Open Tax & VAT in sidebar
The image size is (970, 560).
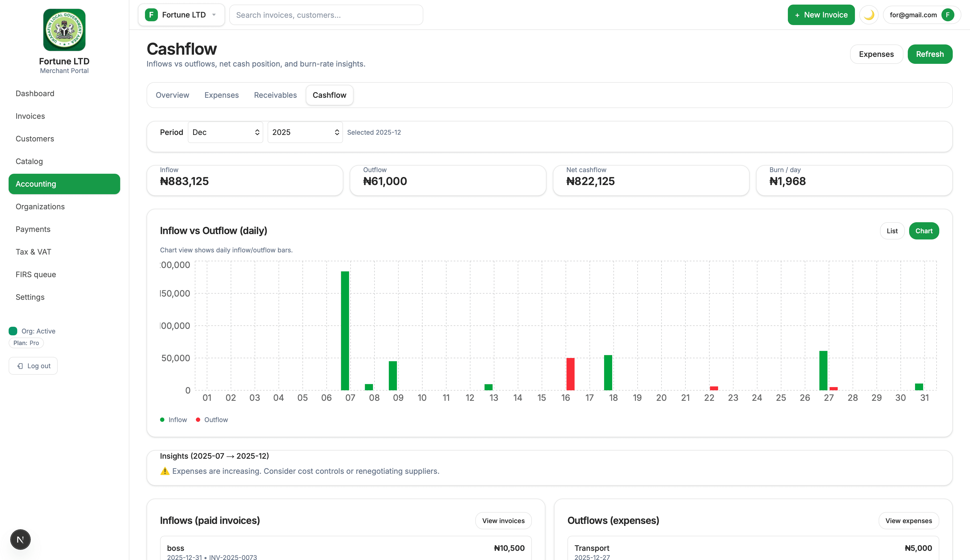[33, 252]
